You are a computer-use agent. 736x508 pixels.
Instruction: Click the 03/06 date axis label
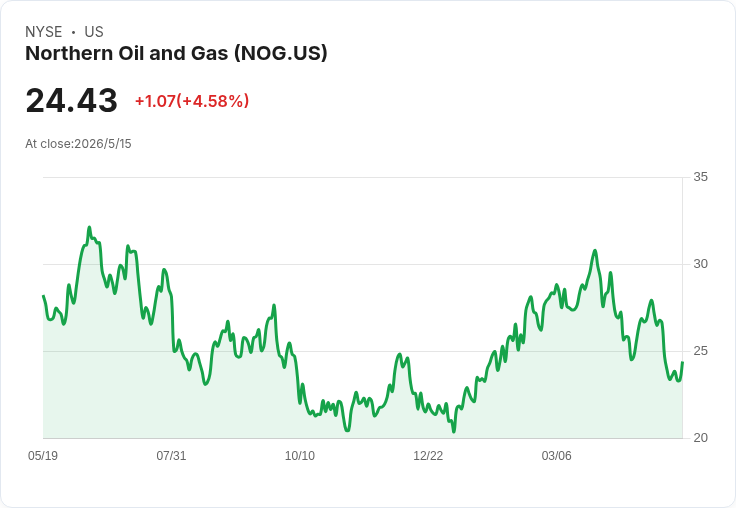557,455
